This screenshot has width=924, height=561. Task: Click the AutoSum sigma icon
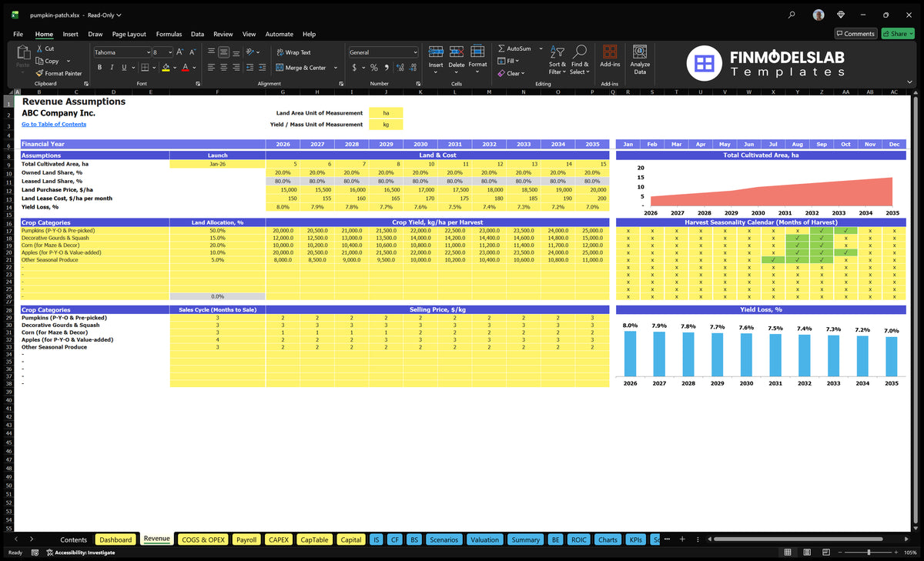(502, 48)
